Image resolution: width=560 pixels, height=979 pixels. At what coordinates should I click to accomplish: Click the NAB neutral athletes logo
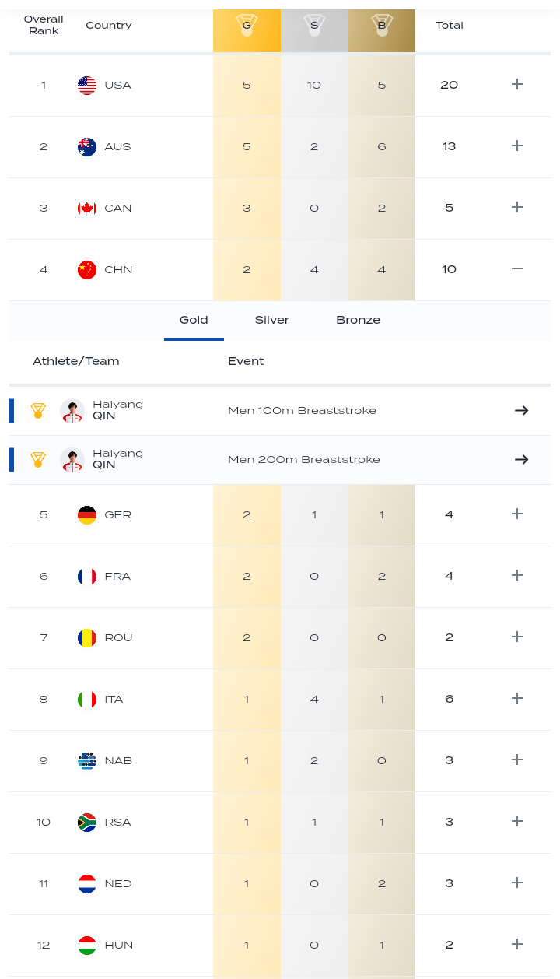click(87, 760)
